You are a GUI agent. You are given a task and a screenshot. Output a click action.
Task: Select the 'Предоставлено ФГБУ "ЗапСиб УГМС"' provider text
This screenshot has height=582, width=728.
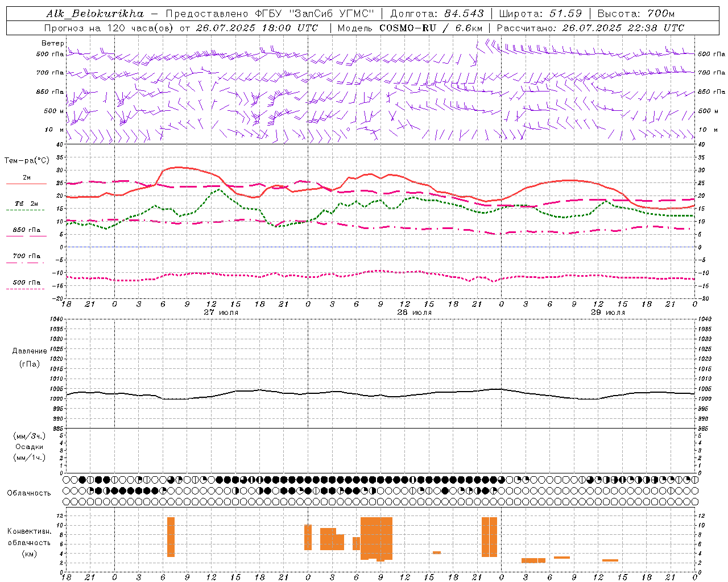[270, 14]
